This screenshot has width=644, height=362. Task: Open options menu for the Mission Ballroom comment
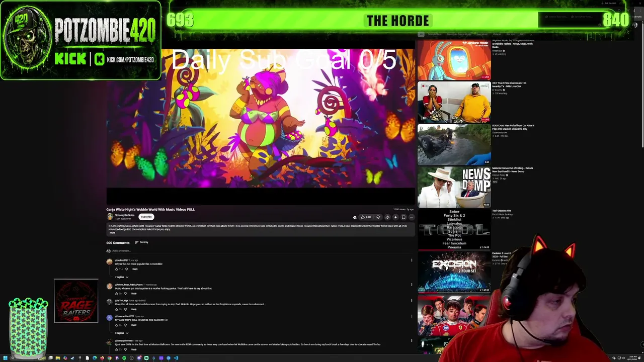412,341
